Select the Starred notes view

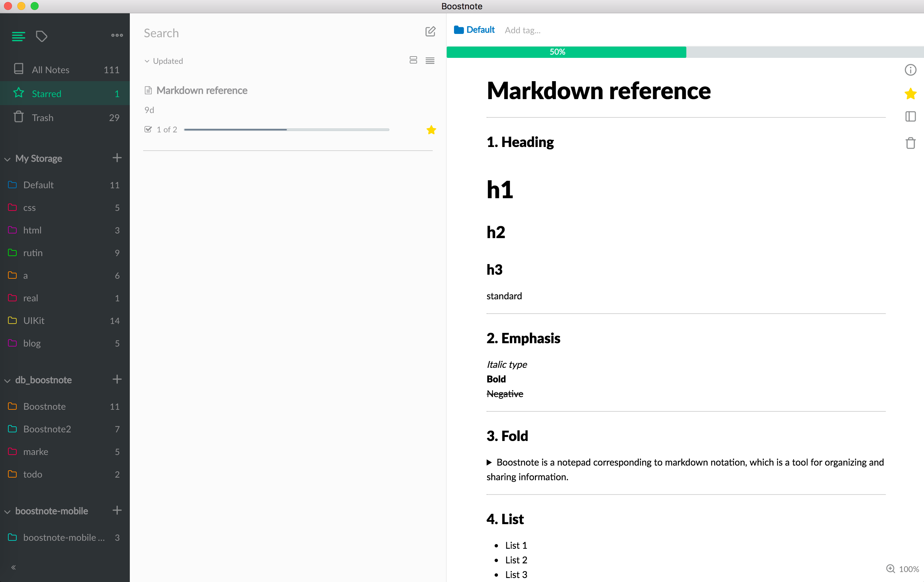click(x=65, y=93)
